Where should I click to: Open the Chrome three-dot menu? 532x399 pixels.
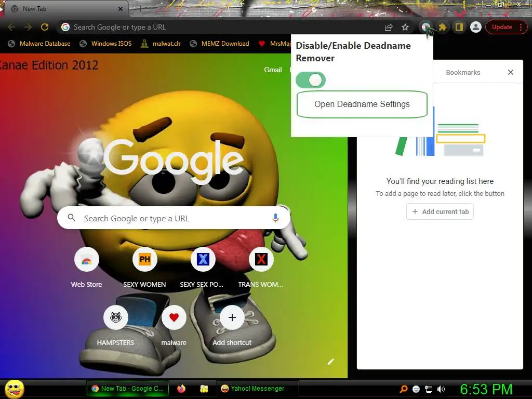tap(521, 27)
